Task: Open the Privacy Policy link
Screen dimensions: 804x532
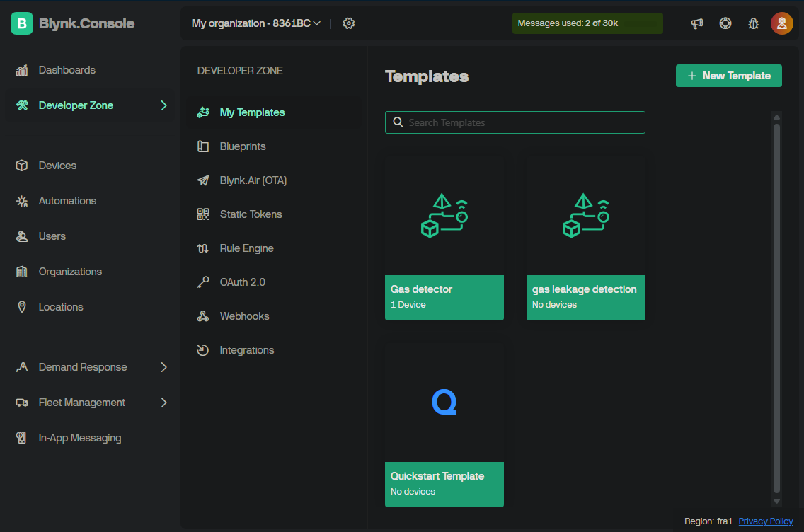Action: [765, 521]
